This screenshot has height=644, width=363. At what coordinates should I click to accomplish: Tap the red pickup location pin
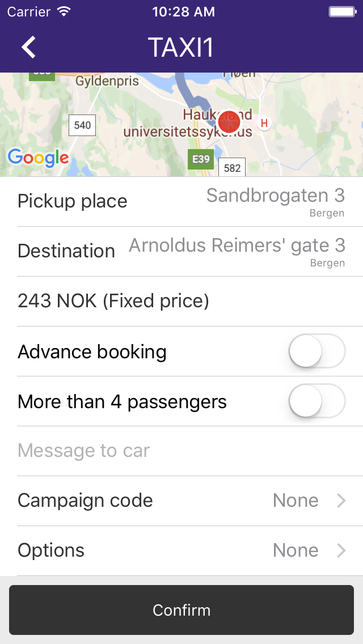coord(229,122)
